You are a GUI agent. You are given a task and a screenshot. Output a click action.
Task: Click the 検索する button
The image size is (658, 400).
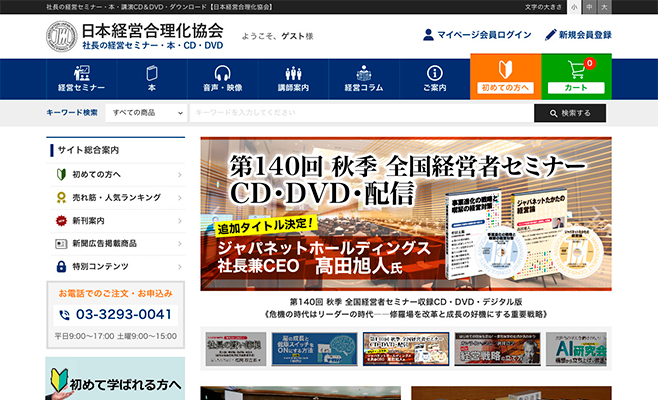[570, 113]
